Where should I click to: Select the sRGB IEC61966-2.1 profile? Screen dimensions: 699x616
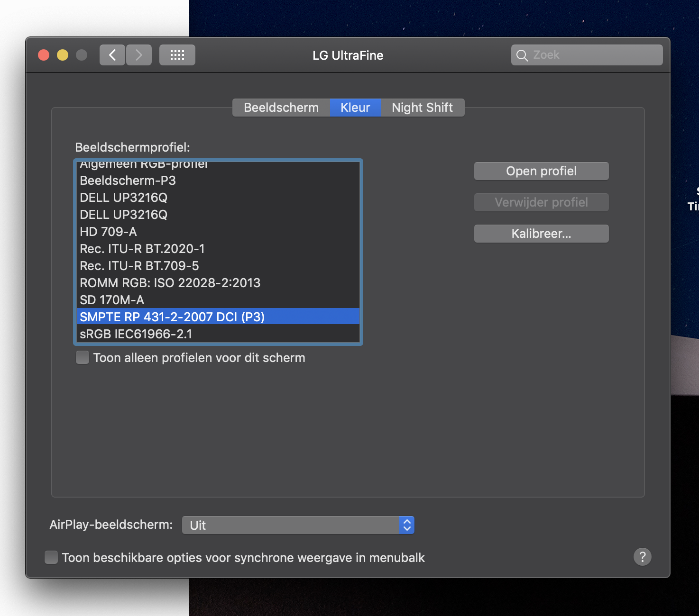tap(218, 334)
